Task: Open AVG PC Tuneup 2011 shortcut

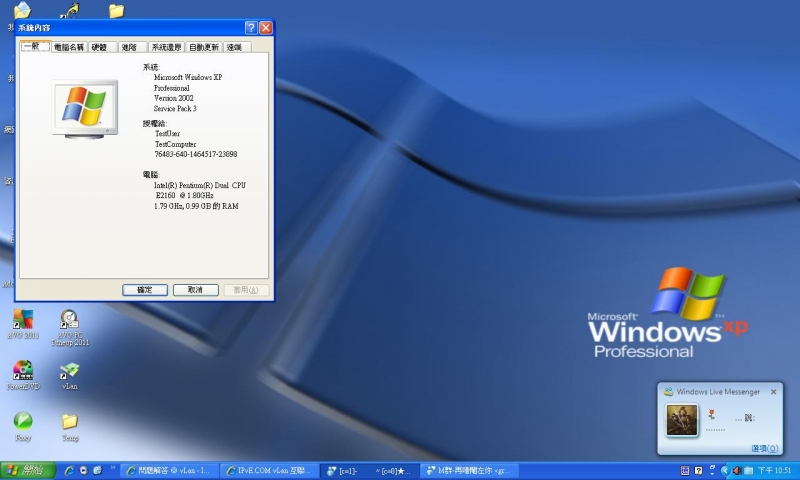Action: pyautogui.click(x=69, y=320)
